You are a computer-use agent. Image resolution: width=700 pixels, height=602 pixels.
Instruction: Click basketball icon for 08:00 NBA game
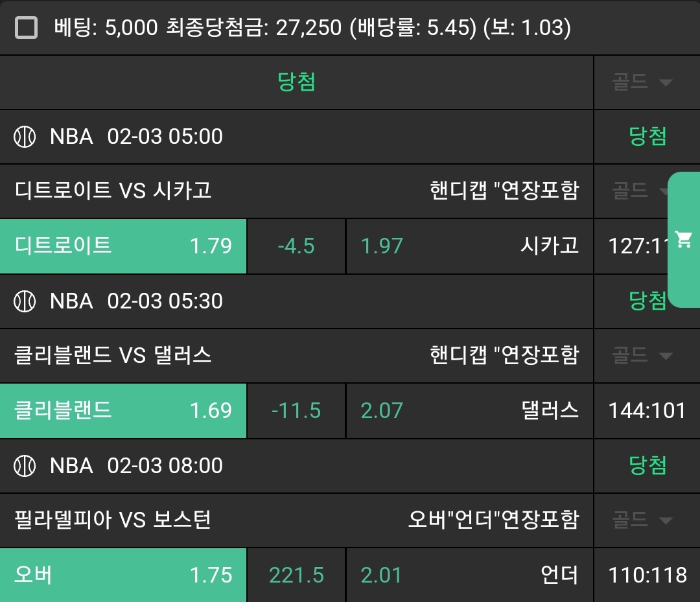25,466
